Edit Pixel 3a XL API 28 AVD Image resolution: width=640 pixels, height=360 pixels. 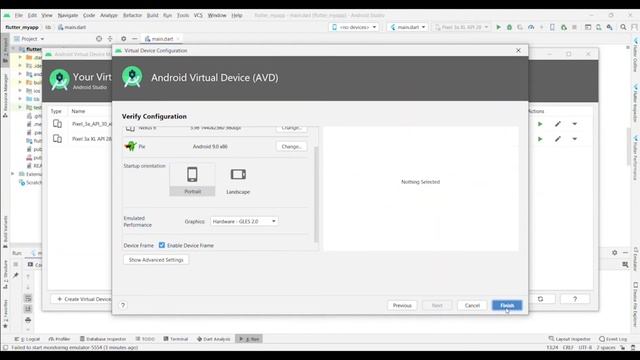pyautogui.click(x=558, y=139)
